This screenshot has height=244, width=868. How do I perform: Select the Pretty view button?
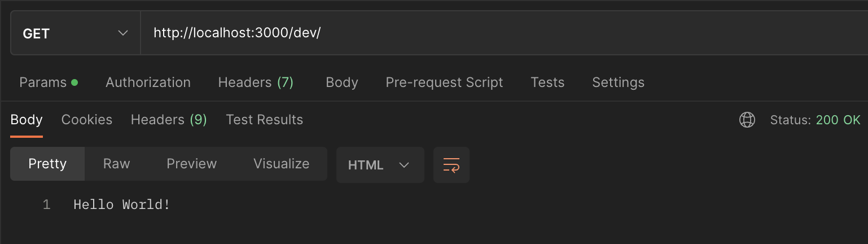click(x=47, y=164)
